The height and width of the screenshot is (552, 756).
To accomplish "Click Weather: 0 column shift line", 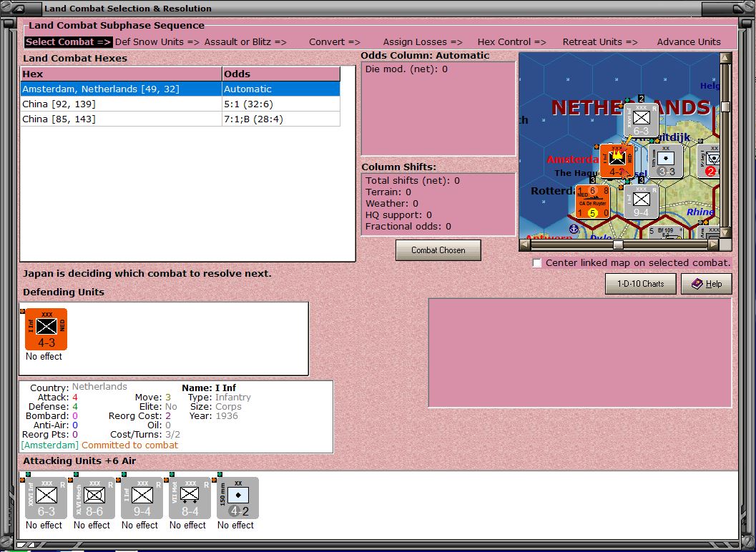I will (392, 204).
